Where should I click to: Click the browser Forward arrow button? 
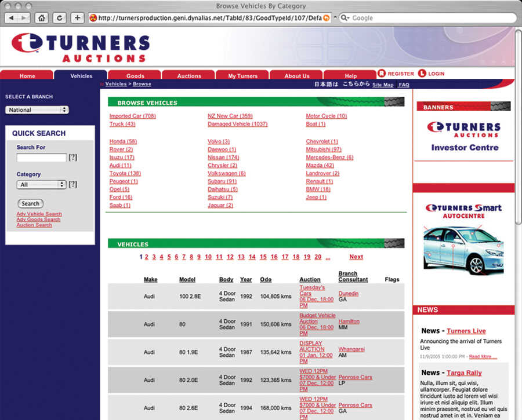(24, 18)
